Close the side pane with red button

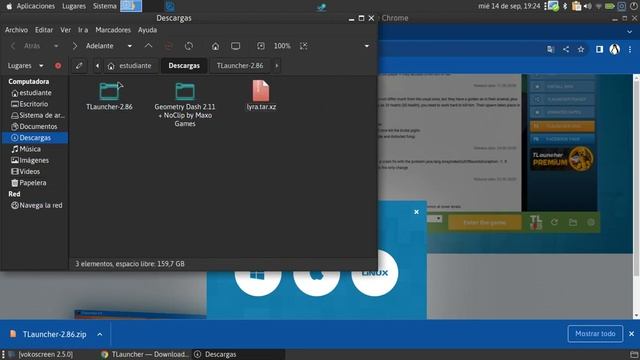[x=58, y=66]
